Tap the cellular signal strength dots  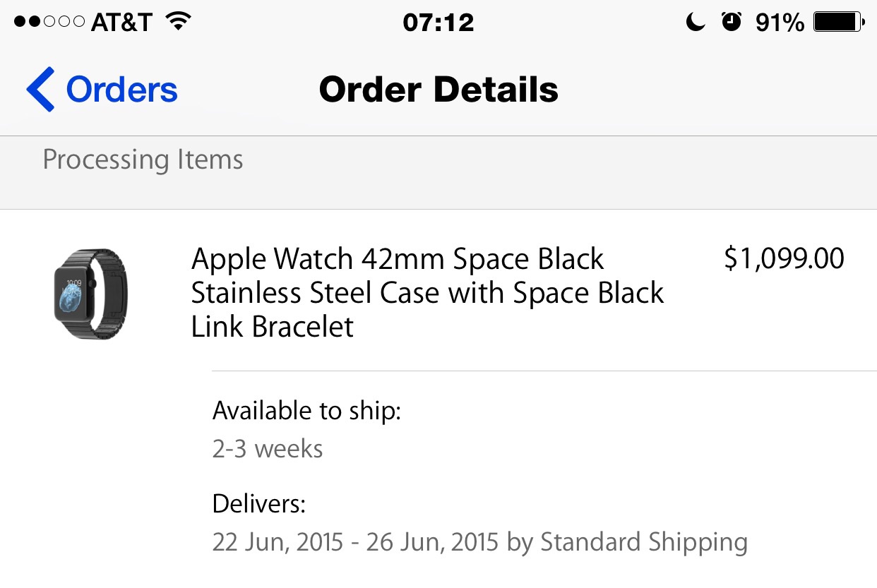click(x=49, y=23)
